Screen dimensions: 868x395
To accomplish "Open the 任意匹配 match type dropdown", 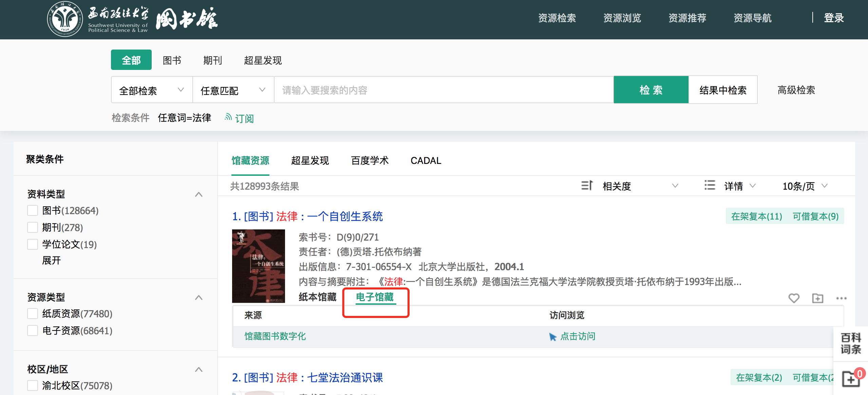I will 233,90.
